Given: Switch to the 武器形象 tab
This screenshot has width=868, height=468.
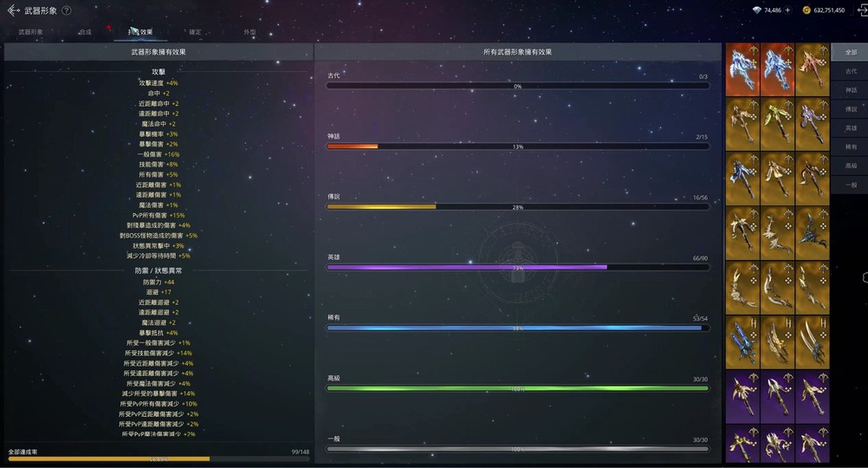Looking at the screenshot, I should coord(31,32).
